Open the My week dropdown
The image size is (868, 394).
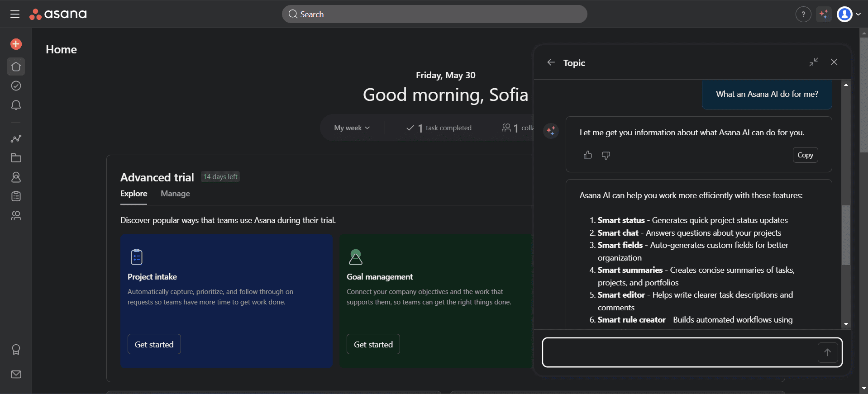(352, 128)
